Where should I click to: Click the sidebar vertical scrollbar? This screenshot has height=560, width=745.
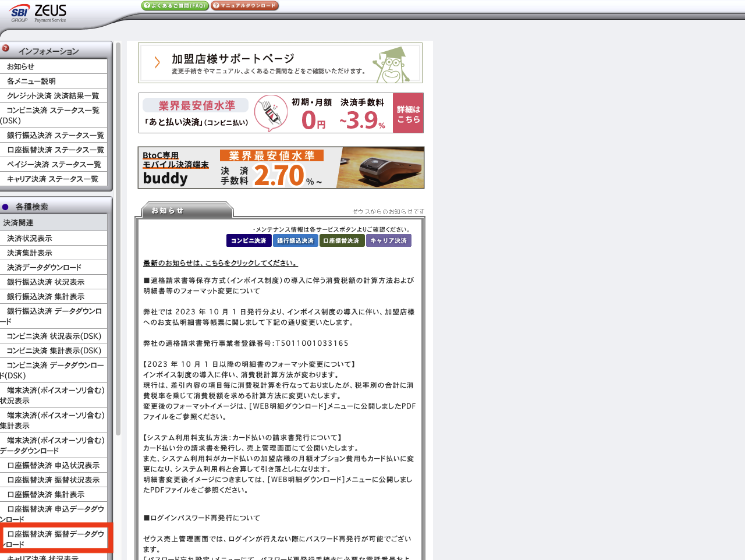pyautogui.click(x=118, y=239)
